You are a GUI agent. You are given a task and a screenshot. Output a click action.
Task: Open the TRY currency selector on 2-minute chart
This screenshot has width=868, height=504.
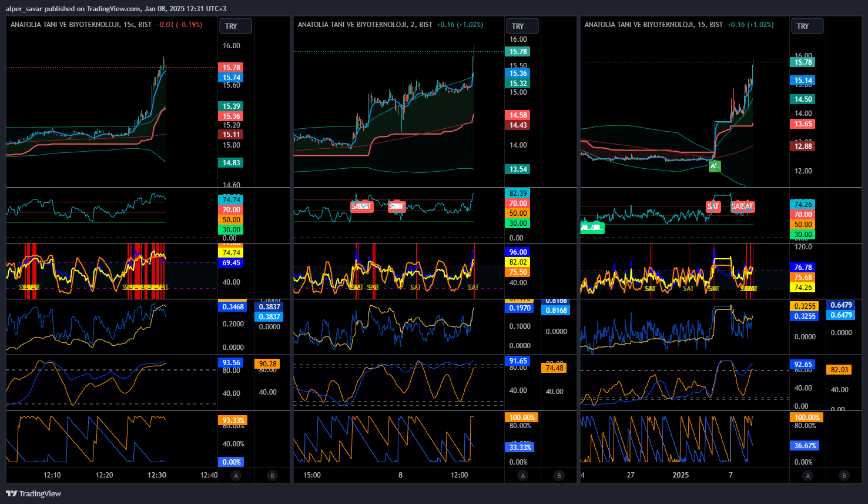[x=522, y=26]
